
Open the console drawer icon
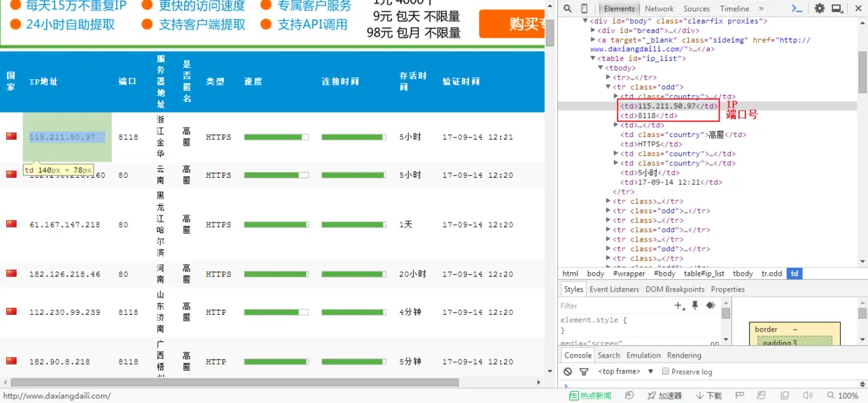[x=797, y=8]
